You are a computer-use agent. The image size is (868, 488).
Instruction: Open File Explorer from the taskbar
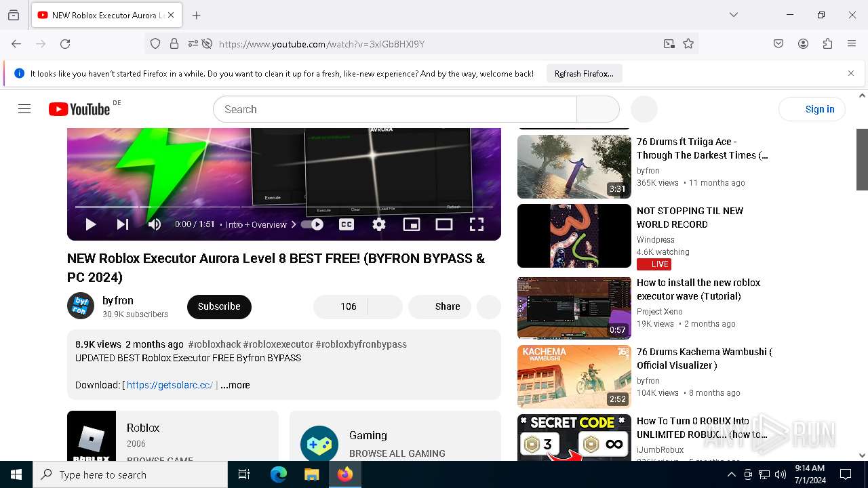click(x=311, y=474)
